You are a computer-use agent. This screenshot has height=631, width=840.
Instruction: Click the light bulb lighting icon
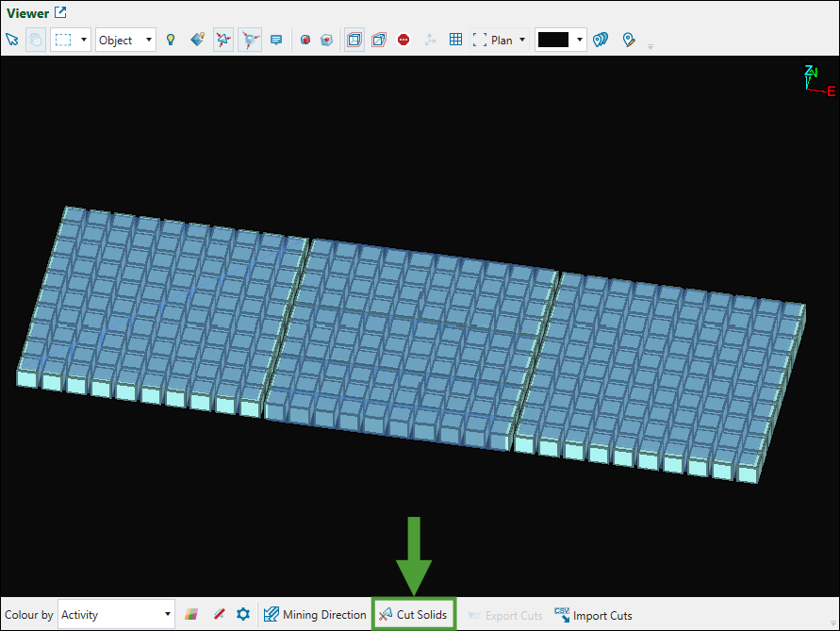coord(171,40)
